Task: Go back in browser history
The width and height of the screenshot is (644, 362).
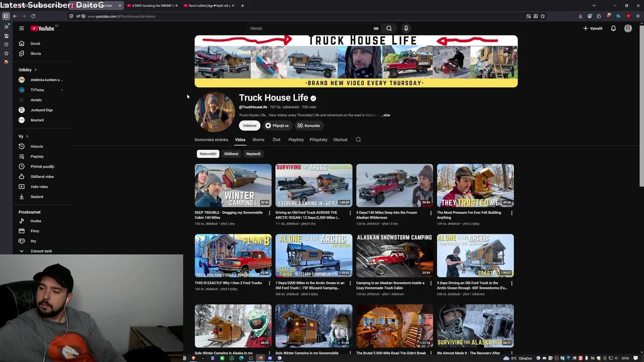Action: pos(15,16)
